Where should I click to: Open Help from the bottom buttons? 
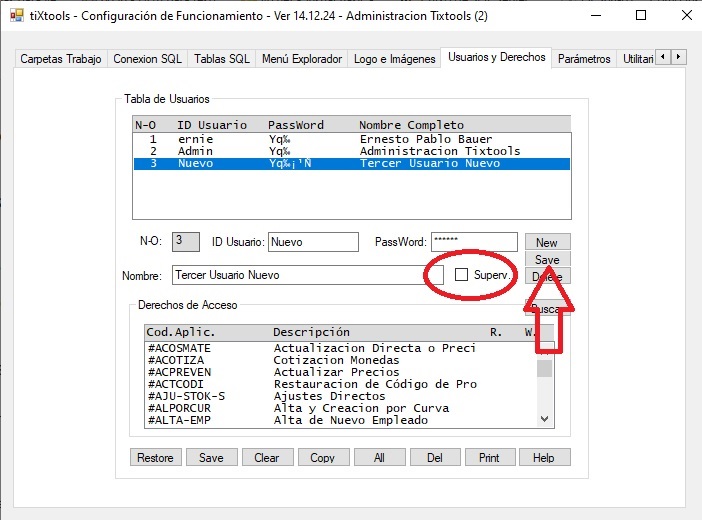coord(544,457)
